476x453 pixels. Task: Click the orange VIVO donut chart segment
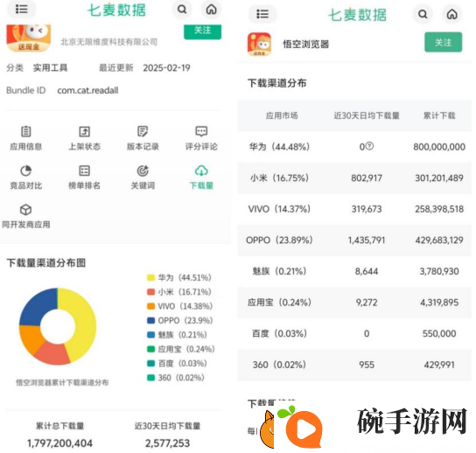click(x=30, y=338)
